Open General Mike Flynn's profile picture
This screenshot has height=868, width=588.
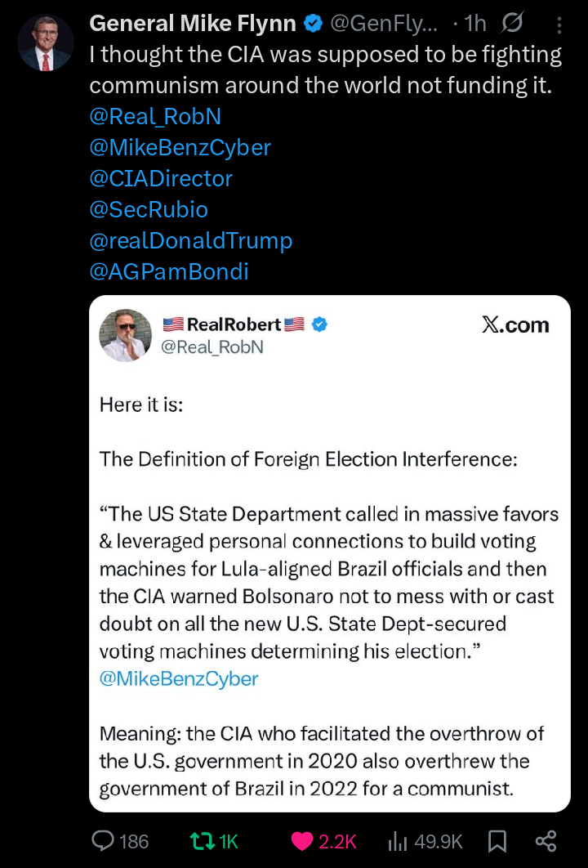(45, 43)
